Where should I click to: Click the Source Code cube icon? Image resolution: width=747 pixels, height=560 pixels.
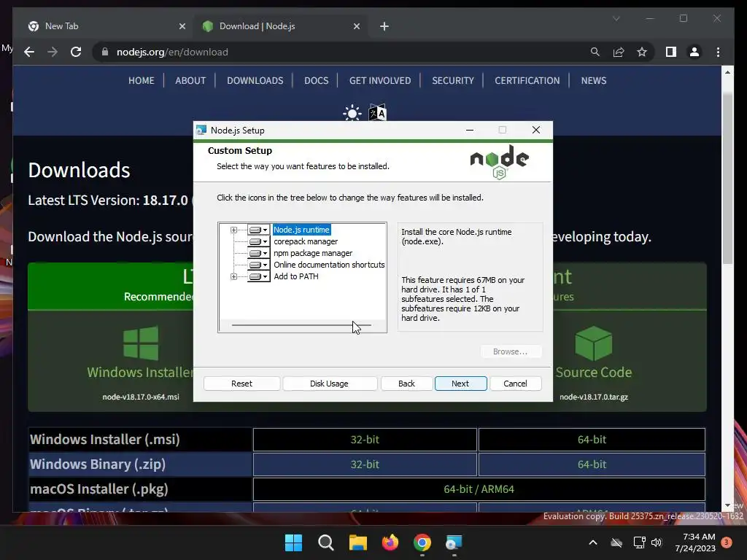coord(594,343)
